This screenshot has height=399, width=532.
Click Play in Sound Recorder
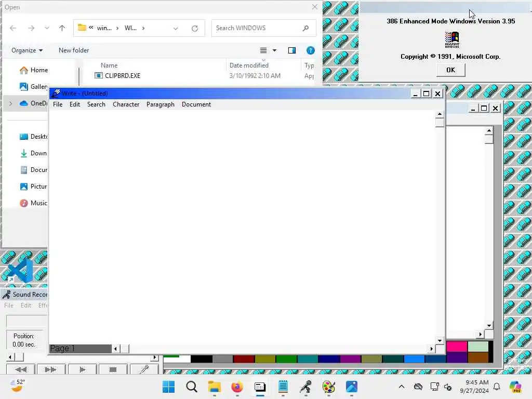pyautogui.click(x=82, y=369)
